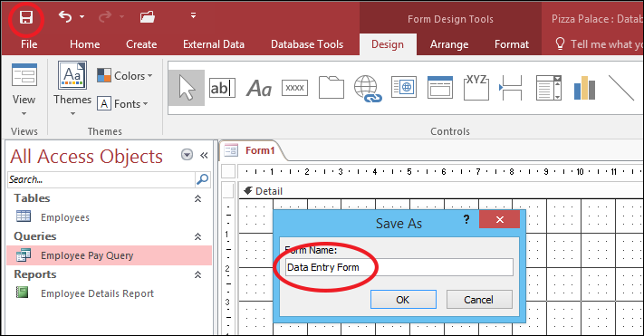Viewport: 644px width, 336px height.
Task: Select the Combo Box control
Action: [x=549, y=88]
